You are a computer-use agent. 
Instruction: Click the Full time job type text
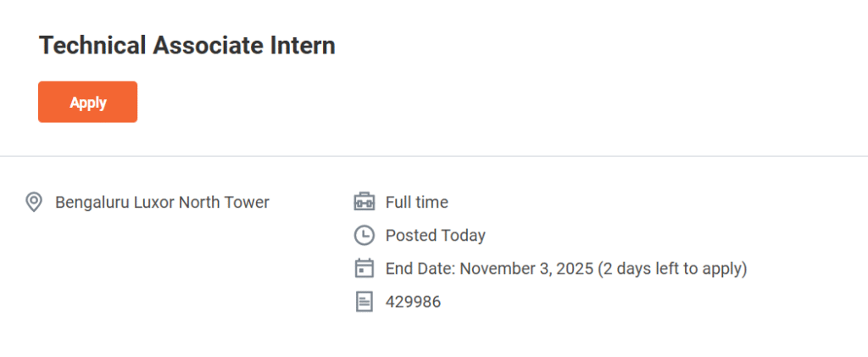point(416,202)
